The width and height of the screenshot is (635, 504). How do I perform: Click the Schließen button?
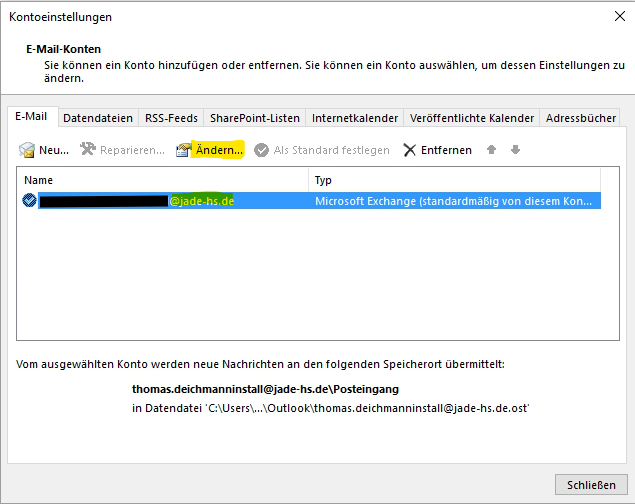coord(591,485)
